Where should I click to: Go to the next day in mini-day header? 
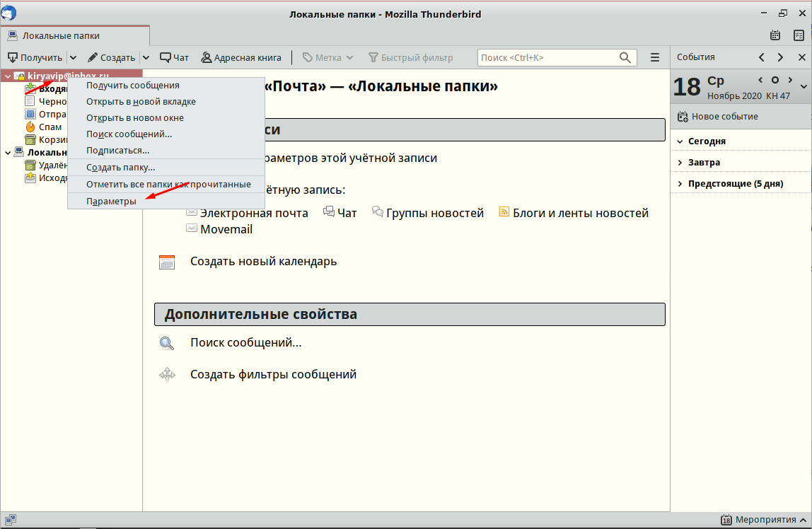point(790,80)
